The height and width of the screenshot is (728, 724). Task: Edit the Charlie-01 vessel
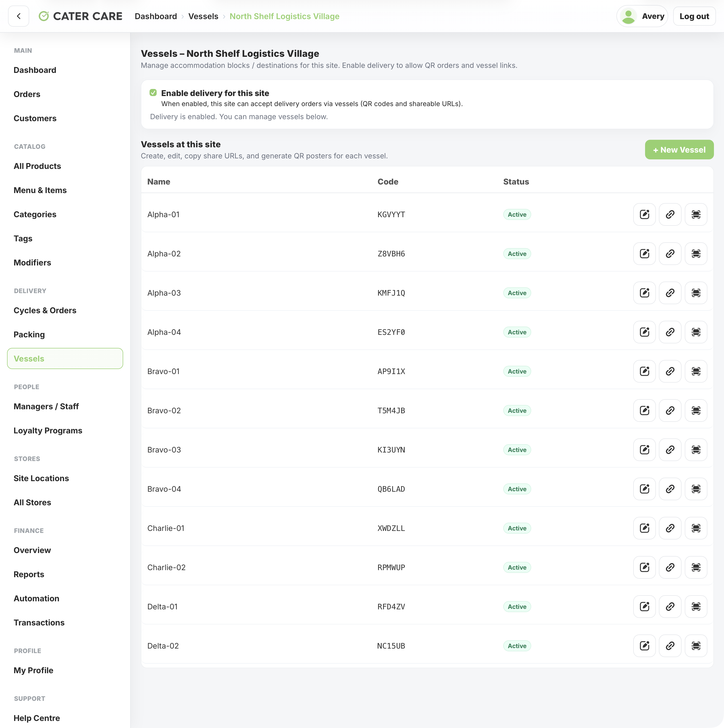[645, 528]
